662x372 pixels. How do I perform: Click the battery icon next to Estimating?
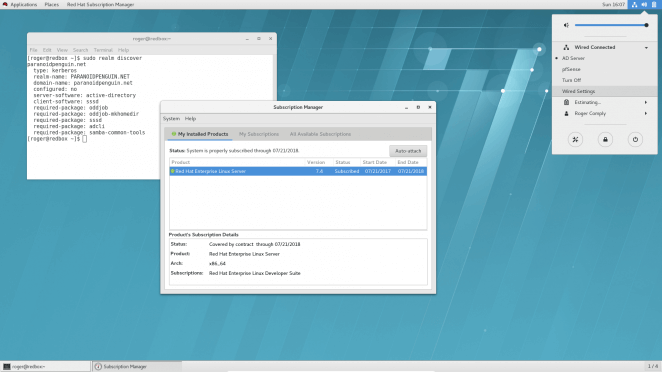pos(567,102)
